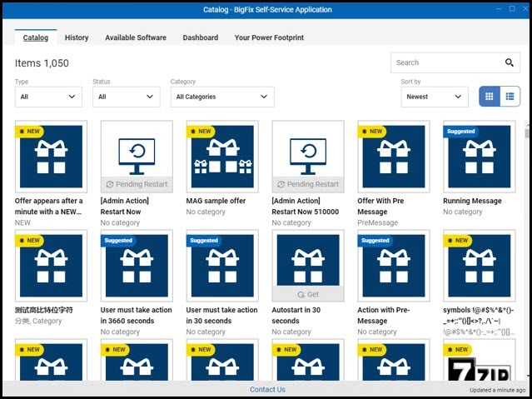Click into the Search input field
This screenshot has width=532, height=399.
[x=445, y=62]
